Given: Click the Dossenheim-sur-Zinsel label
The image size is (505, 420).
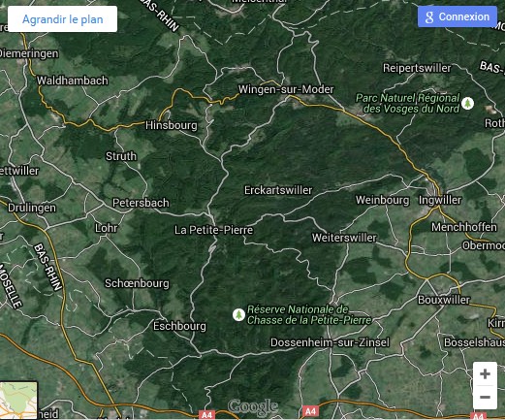Looking at the screenshot, I should tap(330, 342).
